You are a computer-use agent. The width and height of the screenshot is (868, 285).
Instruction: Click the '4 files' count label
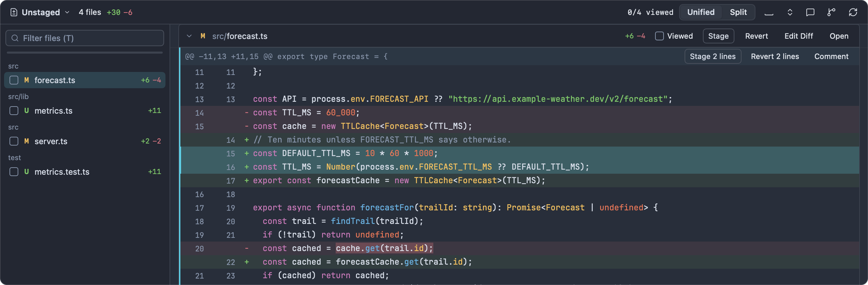point(90,12)
